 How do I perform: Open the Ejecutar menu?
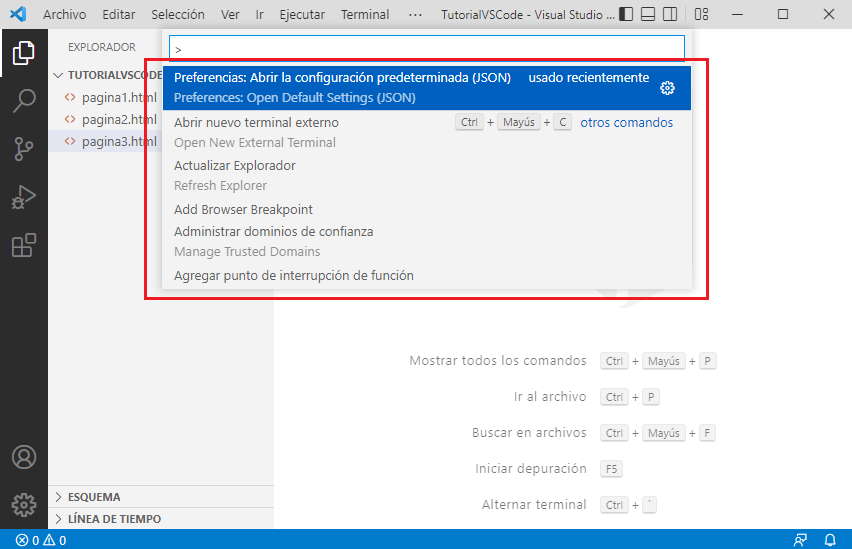coord(302,15)
